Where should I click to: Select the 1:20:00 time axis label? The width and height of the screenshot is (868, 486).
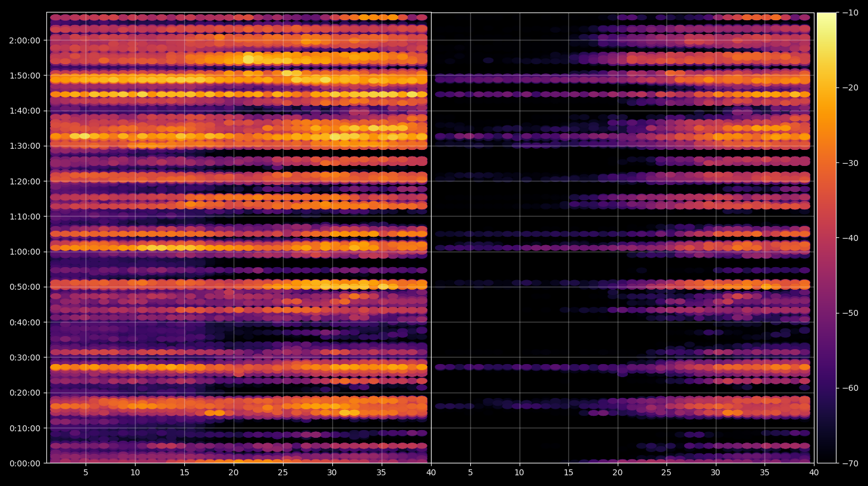point(25,181)
